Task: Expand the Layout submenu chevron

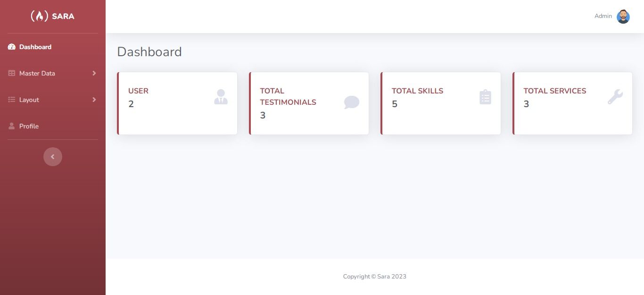Action: coord(94,100)
